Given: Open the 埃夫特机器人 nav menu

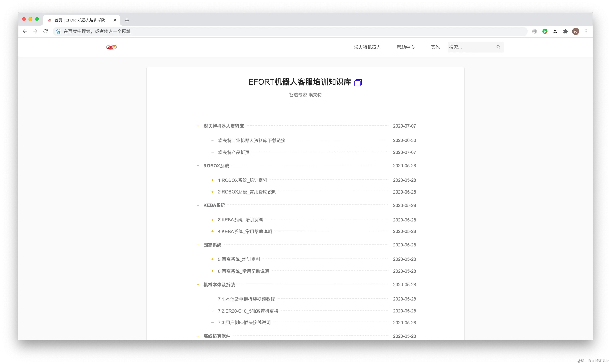Looking at the screenshot, I should [x=367, y=47].
